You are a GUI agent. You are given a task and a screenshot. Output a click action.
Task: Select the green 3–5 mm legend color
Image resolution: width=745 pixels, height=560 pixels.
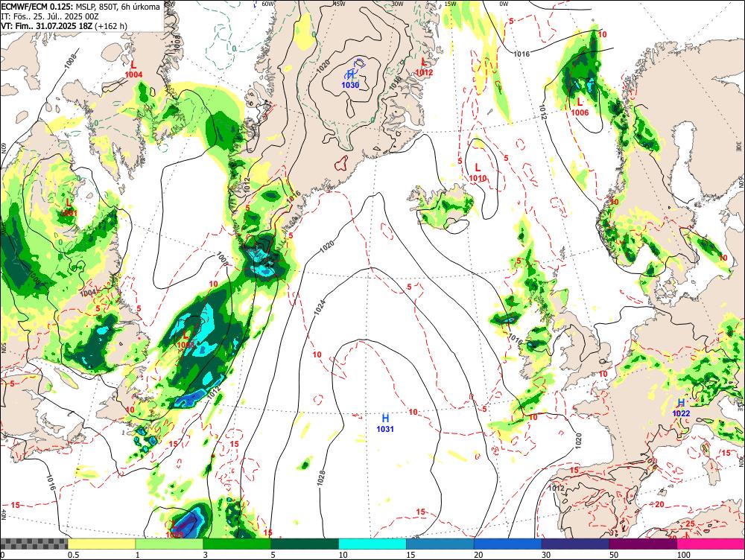point(237,544)
